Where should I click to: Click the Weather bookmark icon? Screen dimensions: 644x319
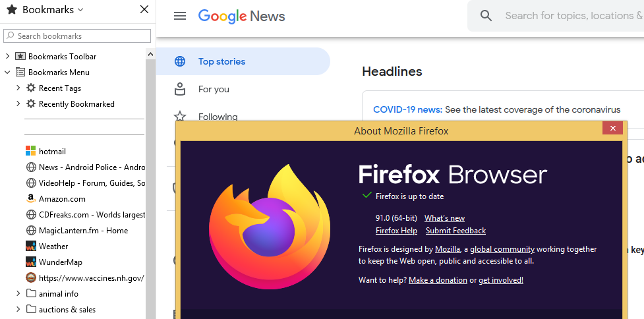pyautogui.click(x=31, y=246)
